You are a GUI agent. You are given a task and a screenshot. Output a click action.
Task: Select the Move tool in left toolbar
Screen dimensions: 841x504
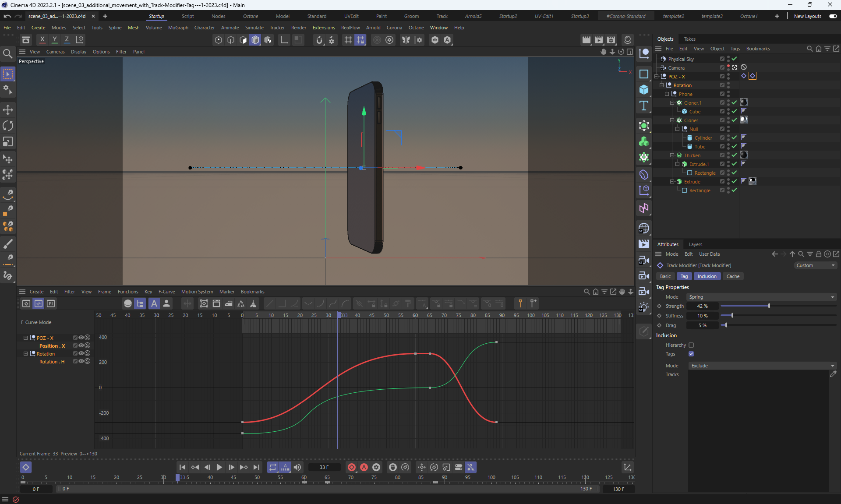coord(8,110)
